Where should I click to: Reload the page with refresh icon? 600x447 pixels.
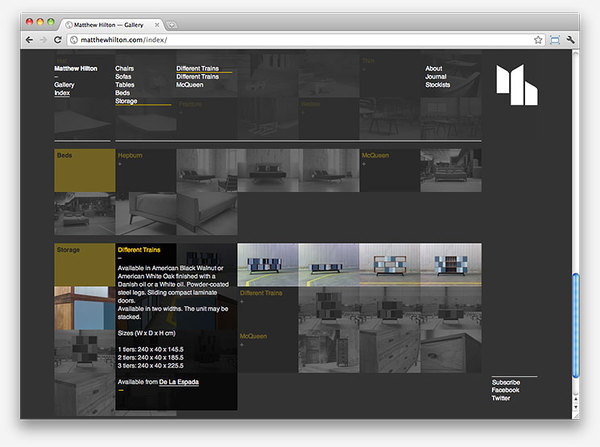tap(58, 40)
